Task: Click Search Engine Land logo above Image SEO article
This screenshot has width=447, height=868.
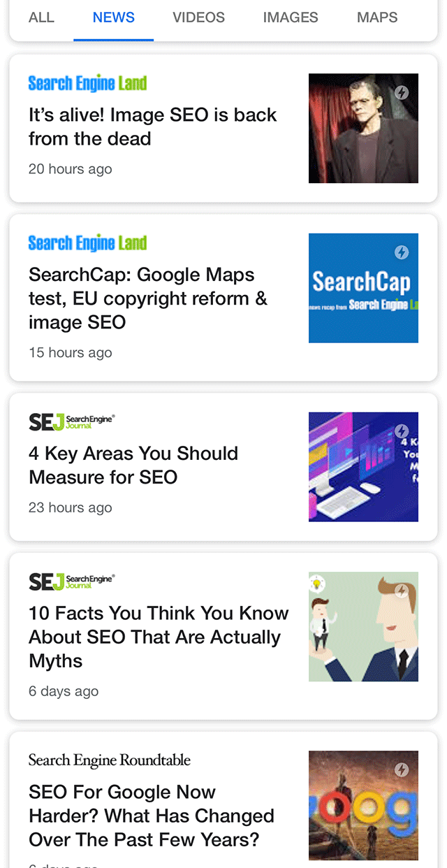Action: pos(87,83)
